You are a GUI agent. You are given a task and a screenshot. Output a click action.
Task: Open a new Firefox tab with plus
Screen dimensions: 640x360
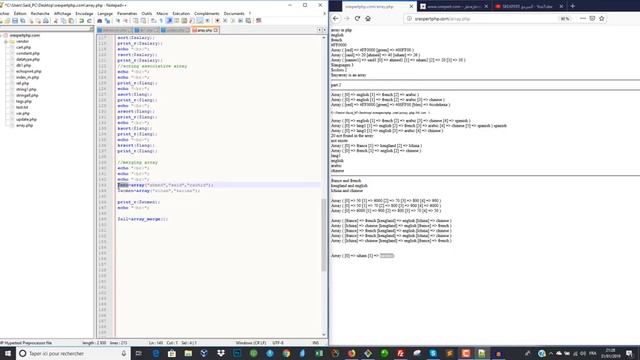point(572,6)
